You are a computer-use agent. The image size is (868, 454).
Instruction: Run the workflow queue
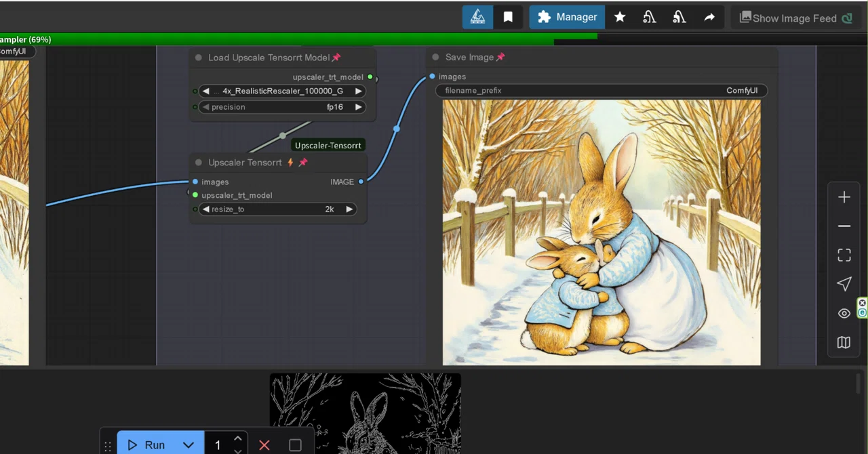[146, 445]
